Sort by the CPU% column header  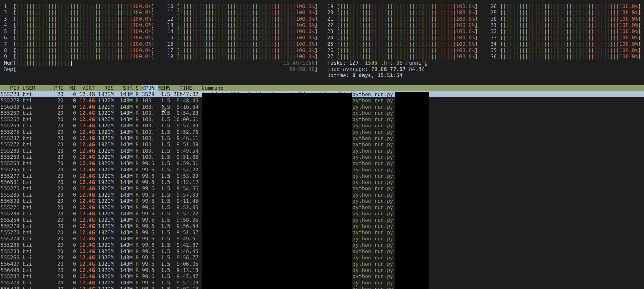pos(148,88)
